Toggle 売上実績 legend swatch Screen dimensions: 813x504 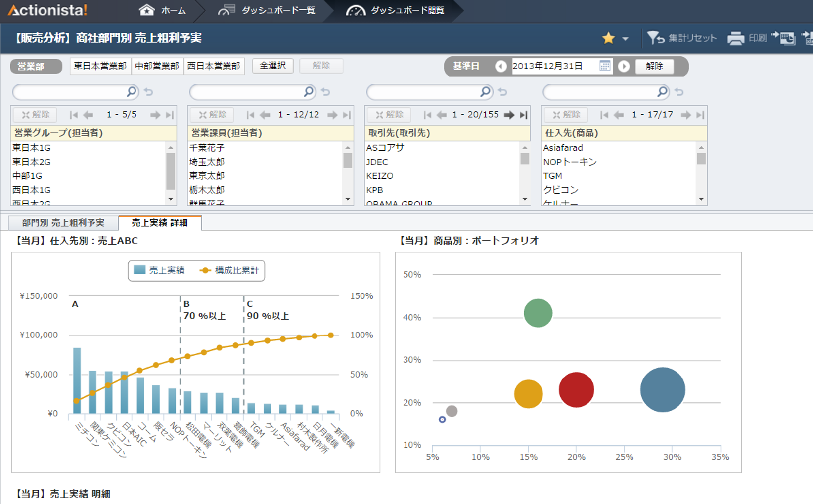pyautogui.click(x=140, y=270)
